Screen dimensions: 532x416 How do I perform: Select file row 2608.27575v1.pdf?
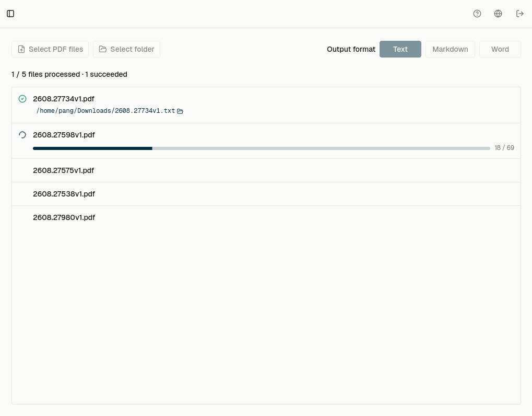click(266, 170)
